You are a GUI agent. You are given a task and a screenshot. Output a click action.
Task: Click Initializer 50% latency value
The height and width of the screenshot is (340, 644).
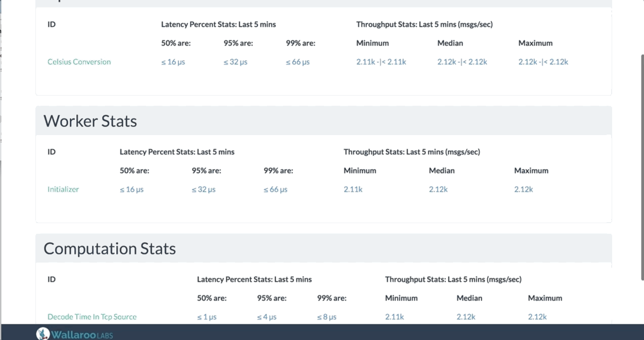[131, 189]
